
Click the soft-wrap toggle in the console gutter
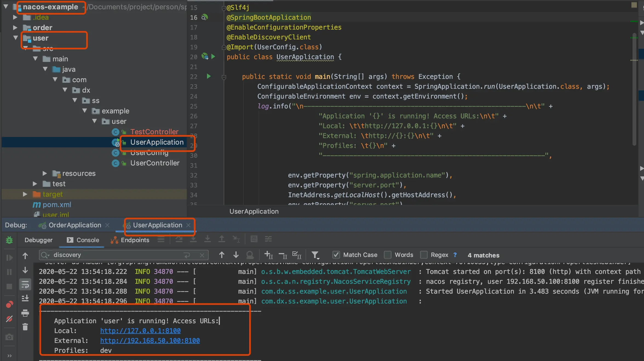pos(25,285)
